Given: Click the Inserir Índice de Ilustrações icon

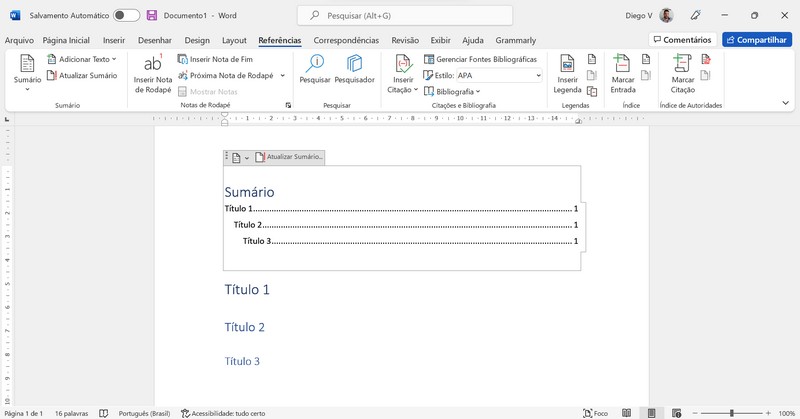Looking at the screenshot, I should tap(592, 59).
